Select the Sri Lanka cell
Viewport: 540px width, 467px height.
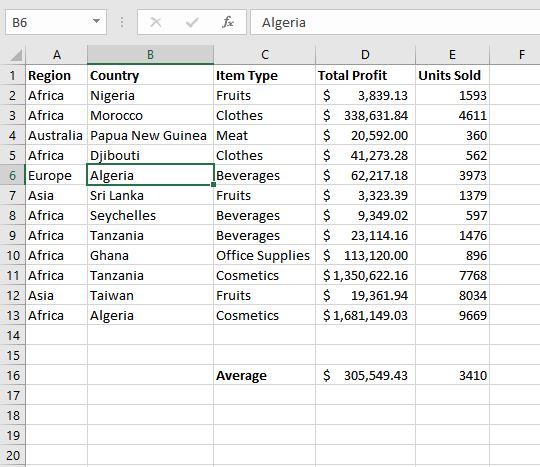click(x=150, y=195)
